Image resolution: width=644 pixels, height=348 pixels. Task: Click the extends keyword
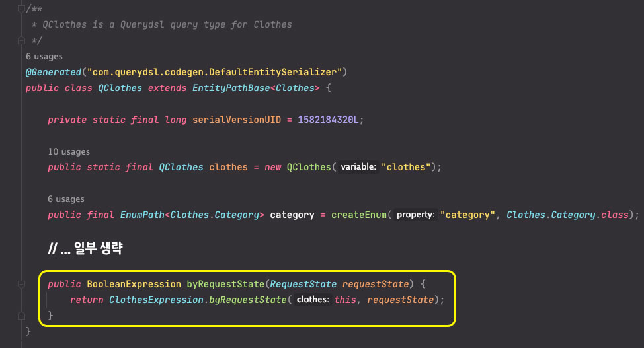[x=167, y=88]
